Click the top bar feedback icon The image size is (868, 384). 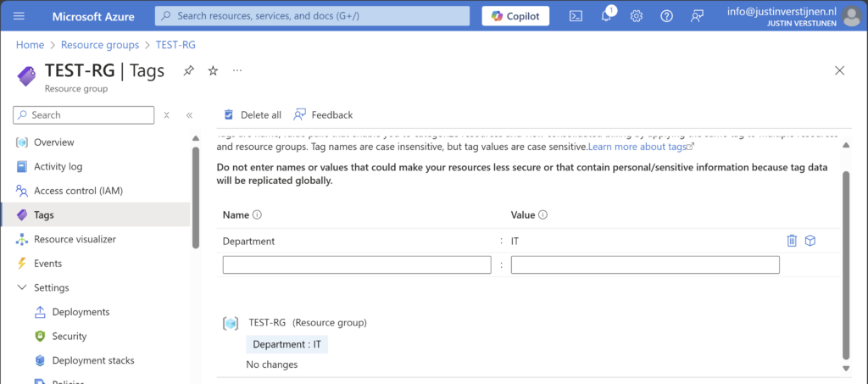click(697, 16)
